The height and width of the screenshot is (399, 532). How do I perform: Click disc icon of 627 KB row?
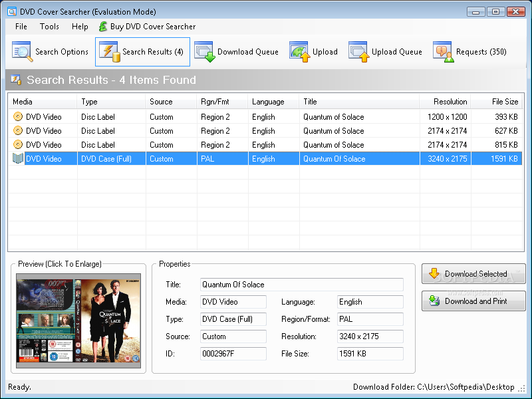tap(18, 130)
